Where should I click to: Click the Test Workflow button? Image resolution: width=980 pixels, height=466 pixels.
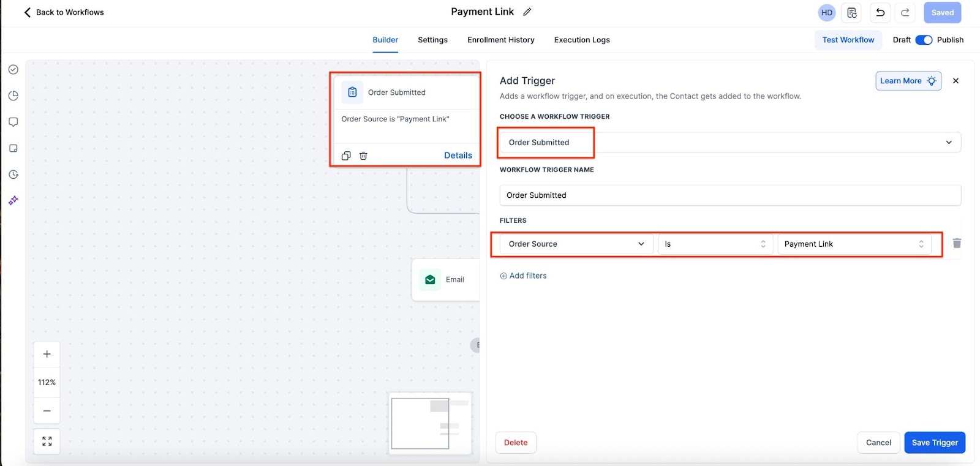(848, 40)
